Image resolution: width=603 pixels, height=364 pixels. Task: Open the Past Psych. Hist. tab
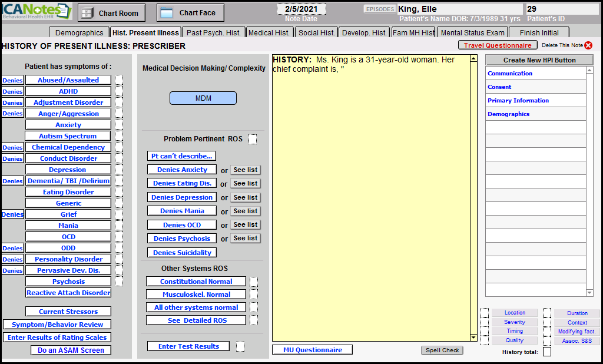point(213,32)
